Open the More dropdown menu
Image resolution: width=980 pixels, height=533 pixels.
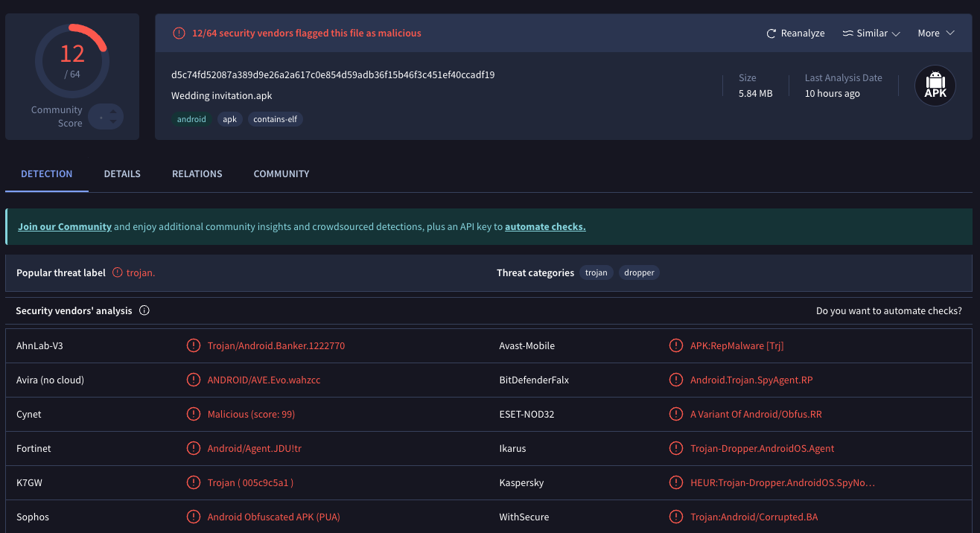coord(936,33)
